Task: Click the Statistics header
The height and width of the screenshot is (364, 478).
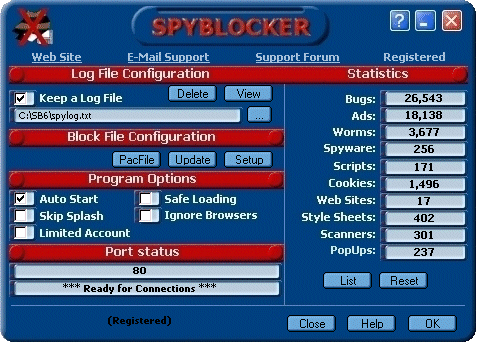Action: coord(377,74)
